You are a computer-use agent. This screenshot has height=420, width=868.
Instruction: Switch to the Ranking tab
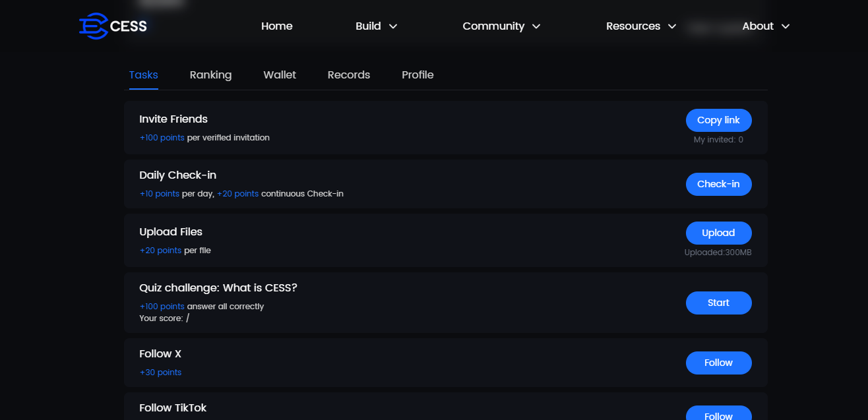pos(210,75)
